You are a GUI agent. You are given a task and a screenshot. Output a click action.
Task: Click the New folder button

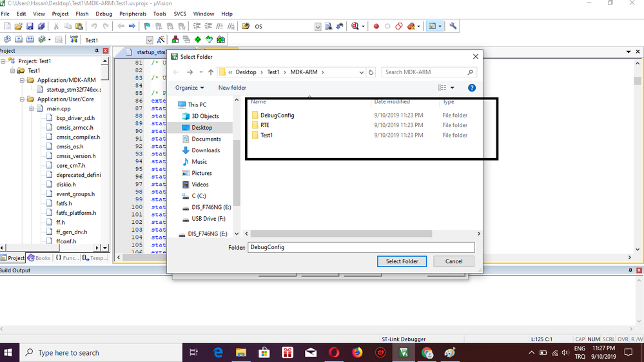tap(232, 88)
